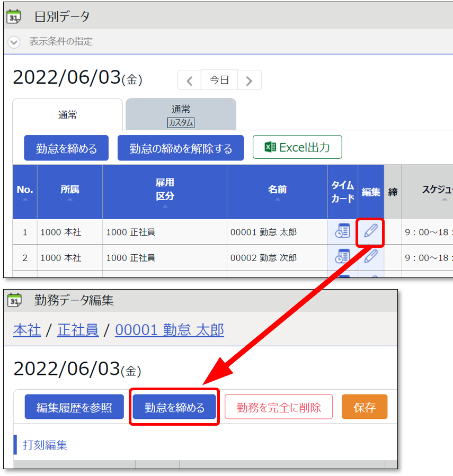Go to previous day with left arrow
The height and width of the screenshot is (476, 453).
[x=189, y=80]
